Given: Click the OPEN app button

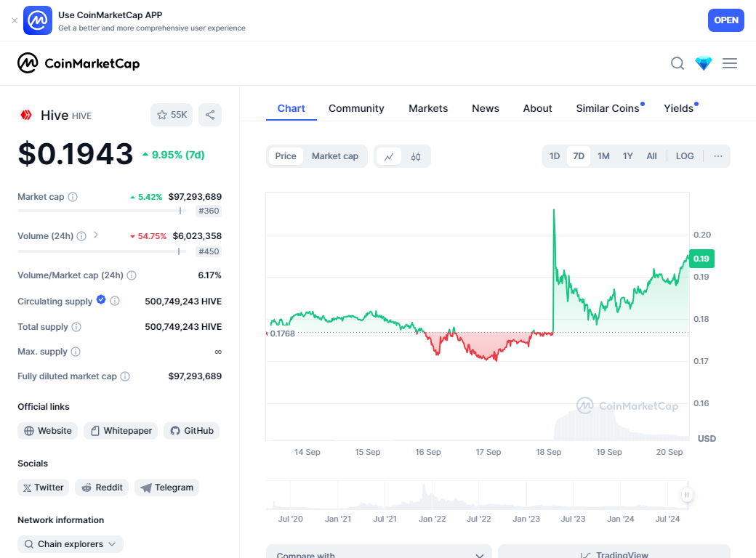Looking at the screenshot, I should click(x=726, y=20).
